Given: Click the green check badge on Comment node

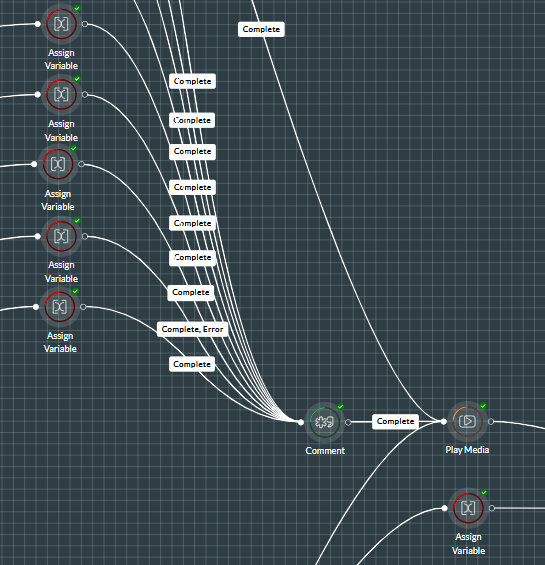Looking at the screenshot, I should [340, 407].
